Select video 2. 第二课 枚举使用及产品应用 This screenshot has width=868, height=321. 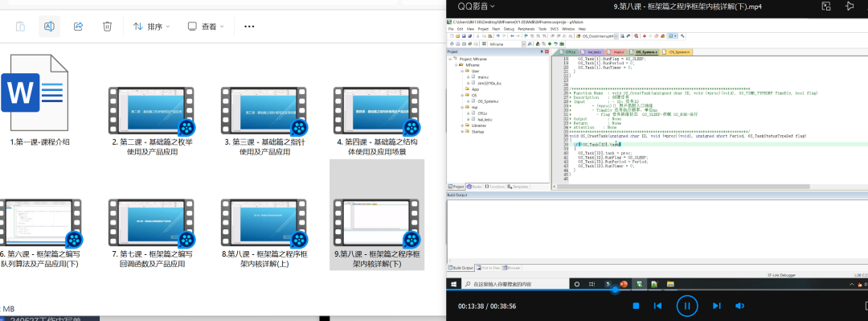152,121
